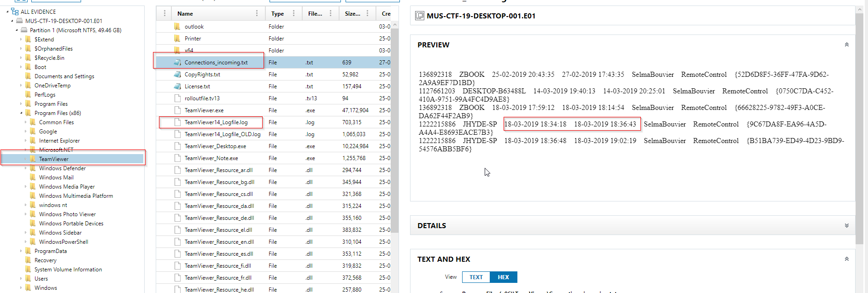Image resolution: width=868 pixels, height=293 pixels.
Task: Switch text and hex view to HEX
Action: coord(504,277)
